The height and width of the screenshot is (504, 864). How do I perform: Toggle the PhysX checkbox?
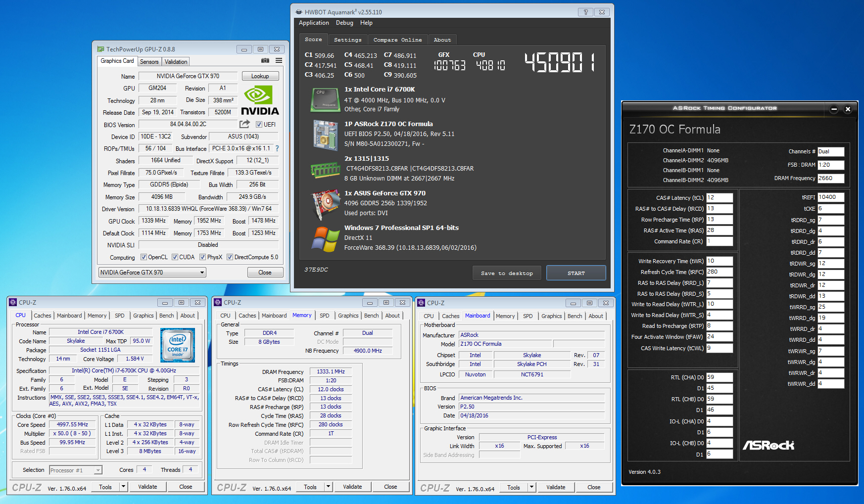[202, 257]
